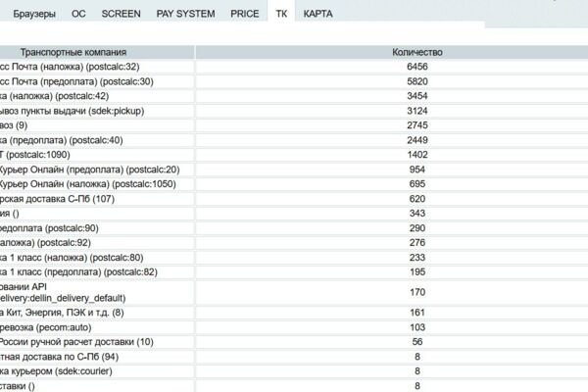
Task: Click the quantity value 56
Action: pos(417,342)
